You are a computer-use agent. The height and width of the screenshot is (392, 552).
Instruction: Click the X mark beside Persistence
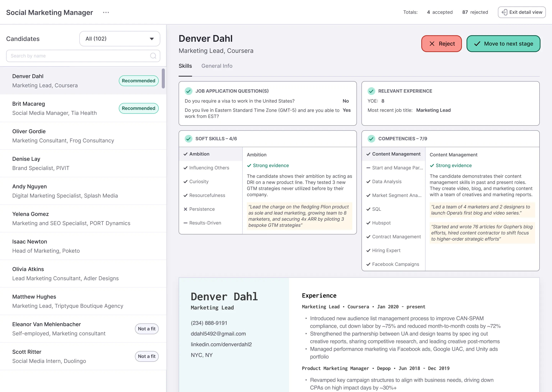[185, 209]
